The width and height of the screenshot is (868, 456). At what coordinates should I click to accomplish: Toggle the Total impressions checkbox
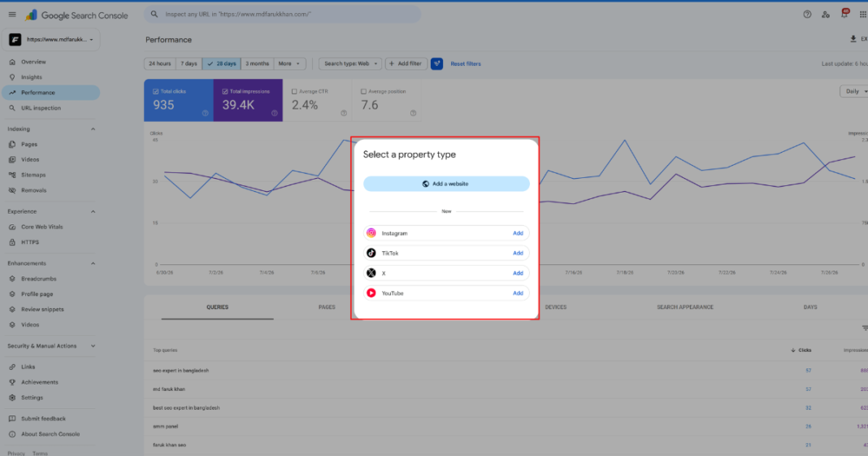point(225,91)
